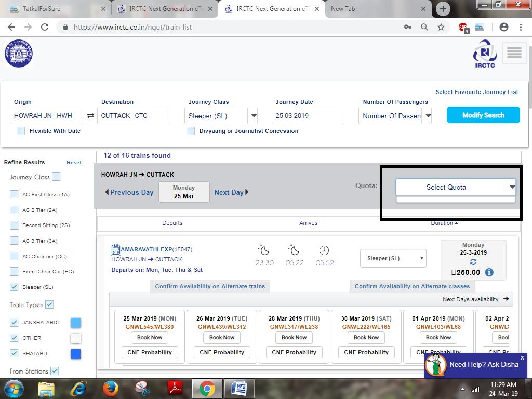
Task: Check AC 2 Tier (2A) filter
Action: pos(14,210)
